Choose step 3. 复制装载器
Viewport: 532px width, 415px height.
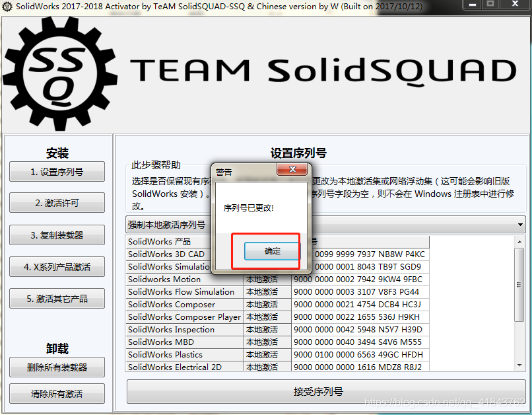[57, 235]
